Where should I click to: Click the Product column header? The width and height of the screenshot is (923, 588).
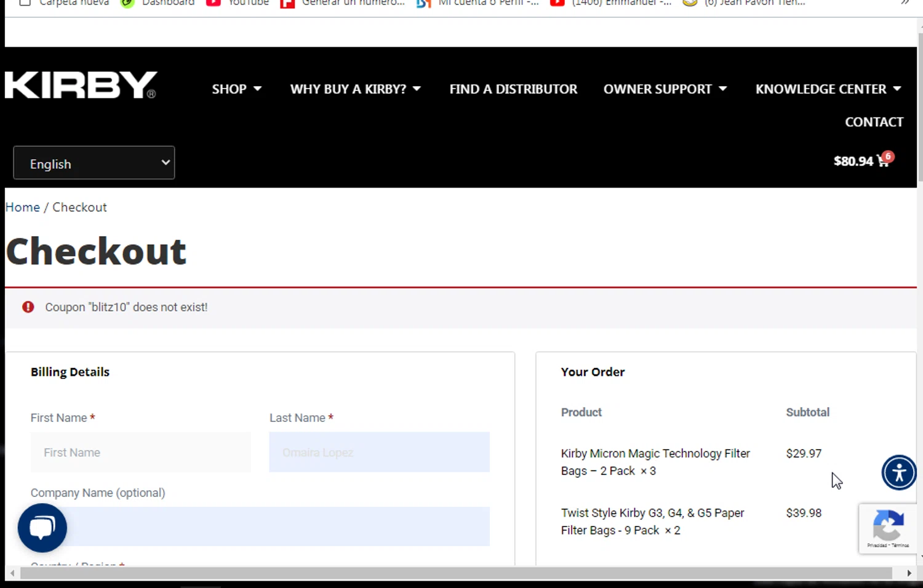[x=581, y=412]
